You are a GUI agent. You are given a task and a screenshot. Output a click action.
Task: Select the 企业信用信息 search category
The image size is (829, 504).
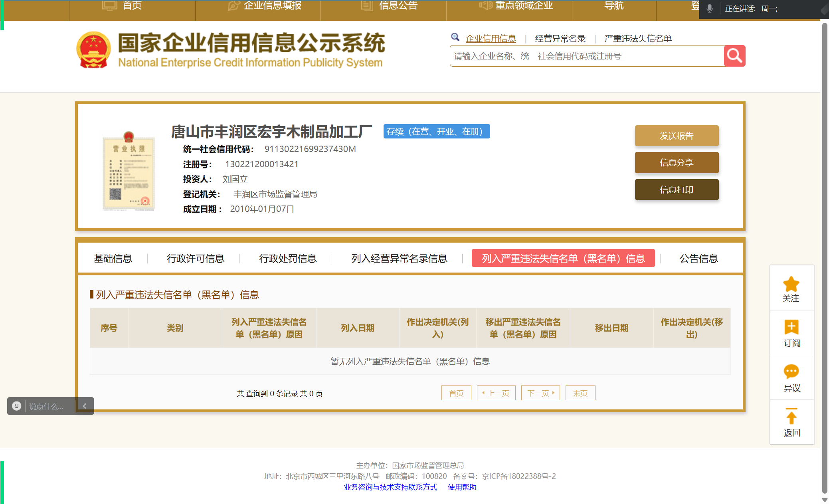pos(491,39)
